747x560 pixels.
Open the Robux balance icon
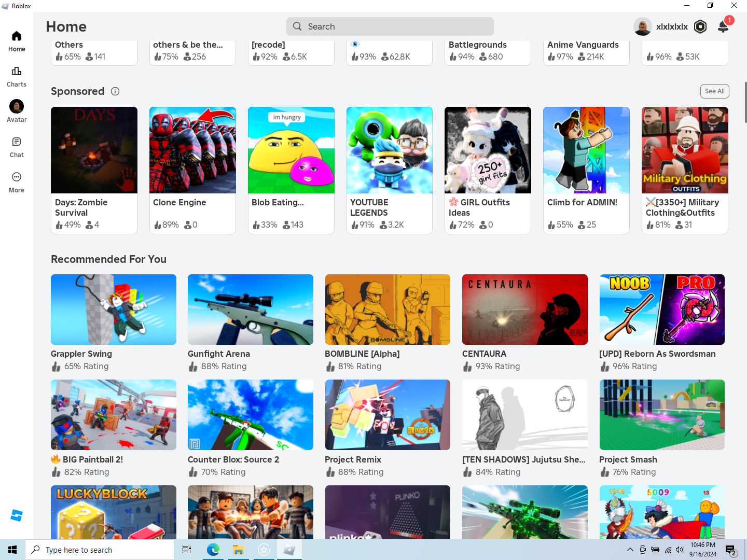point(700,26)
